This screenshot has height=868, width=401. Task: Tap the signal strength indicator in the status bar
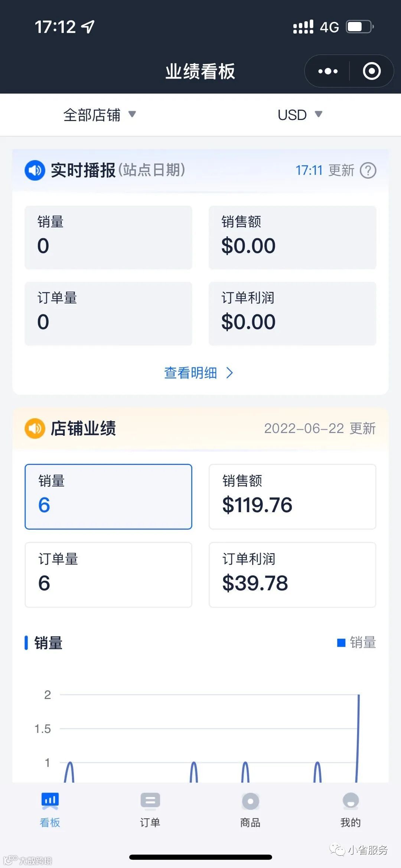(x=303, y=27)
